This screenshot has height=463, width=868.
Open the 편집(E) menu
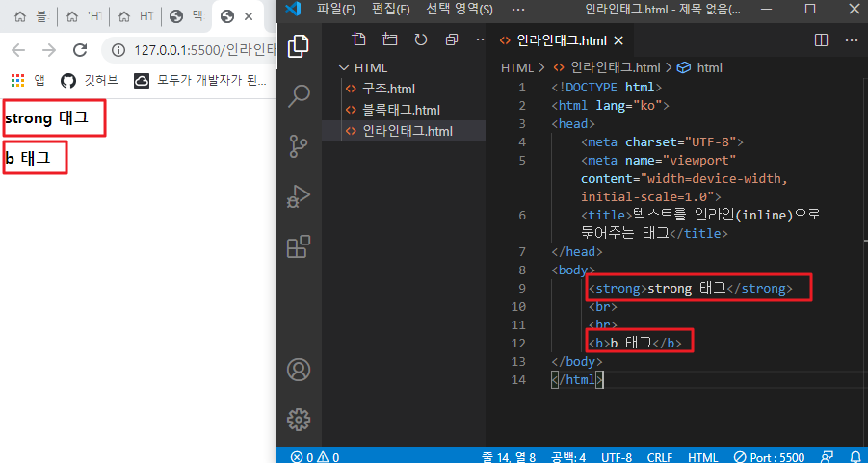click(x=390, y=9)
